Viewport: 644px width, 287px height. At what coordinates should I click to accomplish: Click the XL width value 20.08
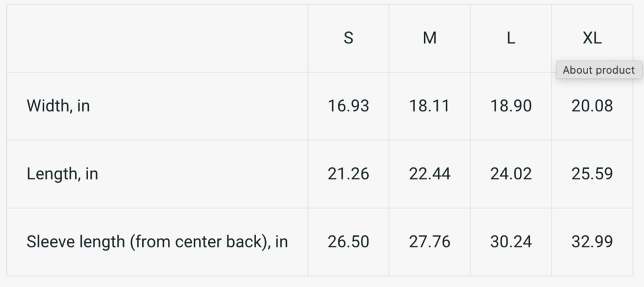coord(592,106)
